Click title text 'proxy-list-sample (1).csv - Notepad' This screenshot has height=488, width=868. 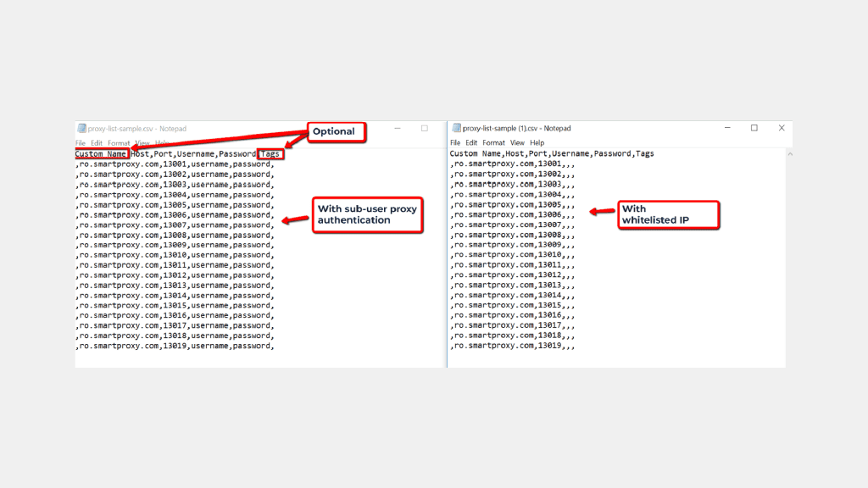[516, 128]
